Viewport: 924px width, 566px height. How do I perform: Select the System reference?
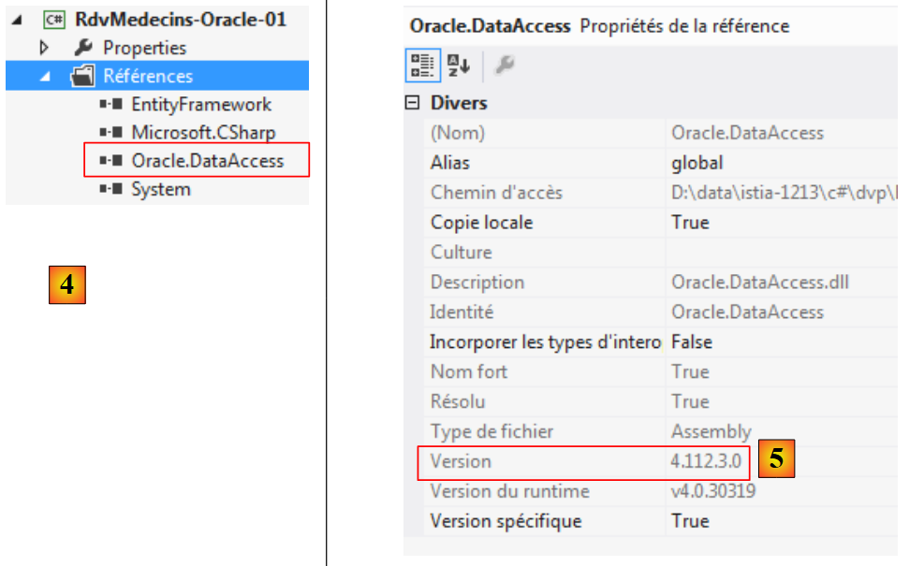(160, 189)
